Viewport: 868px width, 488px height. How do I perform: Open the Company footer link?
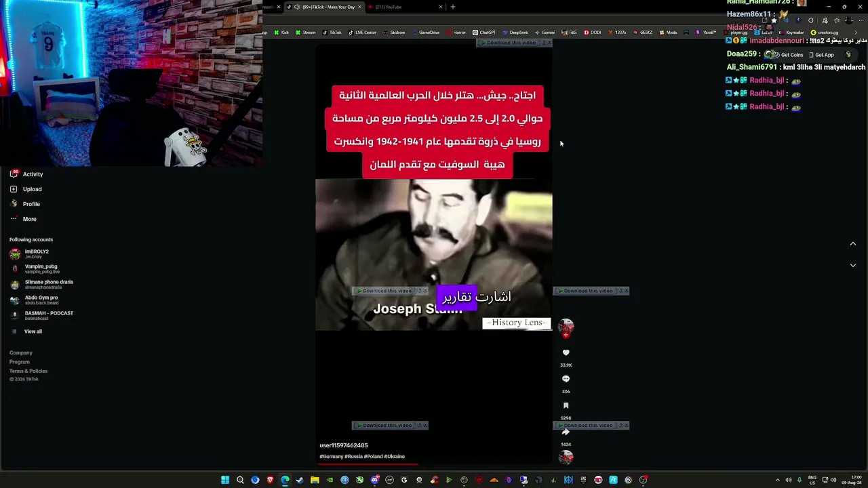(x=21, y=352)
